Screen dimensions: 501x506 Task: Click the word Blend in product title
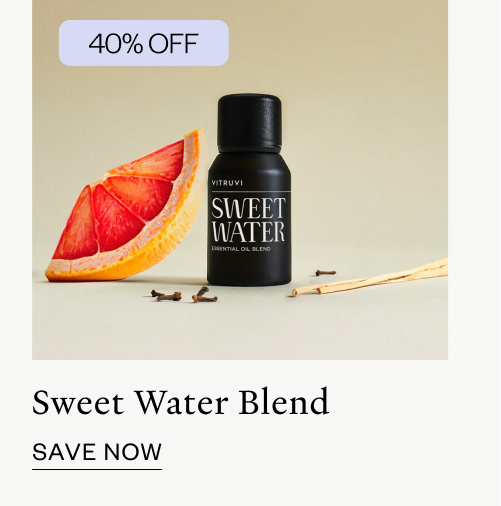[x=284, y=402]
